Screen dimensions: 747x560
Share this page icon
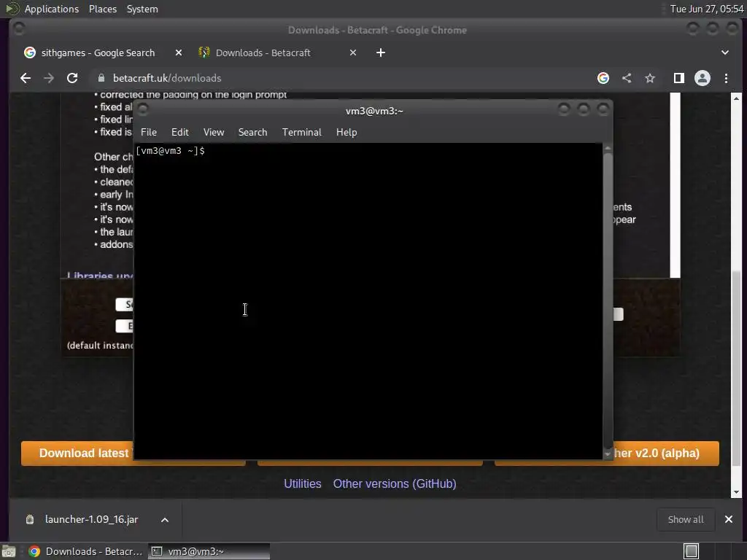(x=627, y=78)
